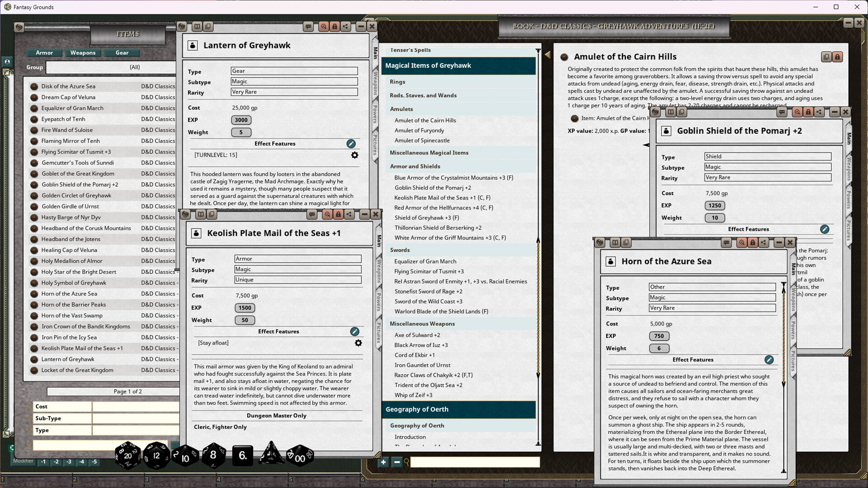Select the book icon on the Amulet of Cairn Hills window
The height and width of the screenshot is (488, 868).
(826, 56)
